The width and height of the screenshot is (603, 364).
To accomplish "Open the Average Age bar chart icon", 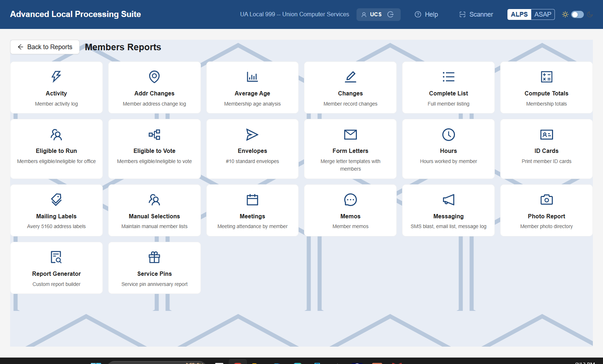I will [x=252, y=77].
